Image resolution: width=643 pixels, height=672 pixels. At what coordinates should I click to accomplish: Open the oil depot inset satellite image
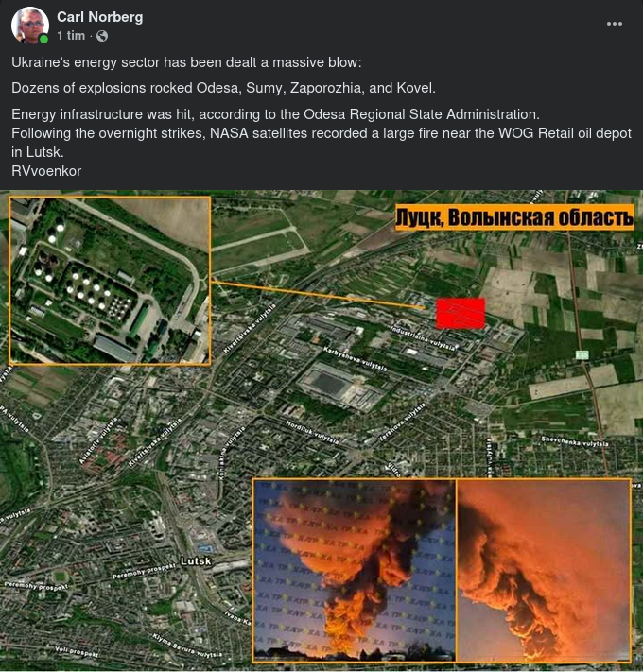(x=110, y=281)
